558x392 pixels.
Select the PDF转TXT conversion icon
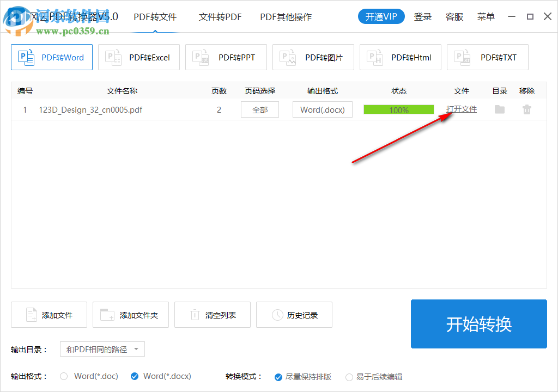pyautogui.click(x=461, y=57)
